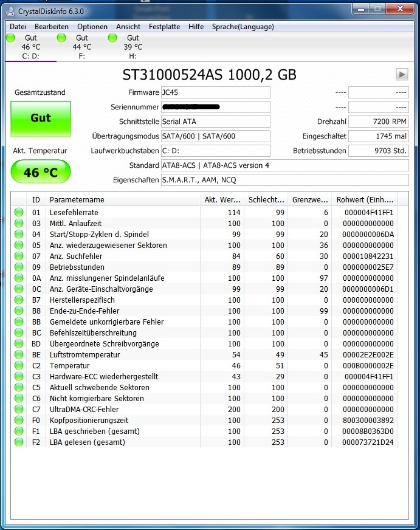The image size is (420, 530).
Task: Open the Hilfe menu
Action: point(196,27)
